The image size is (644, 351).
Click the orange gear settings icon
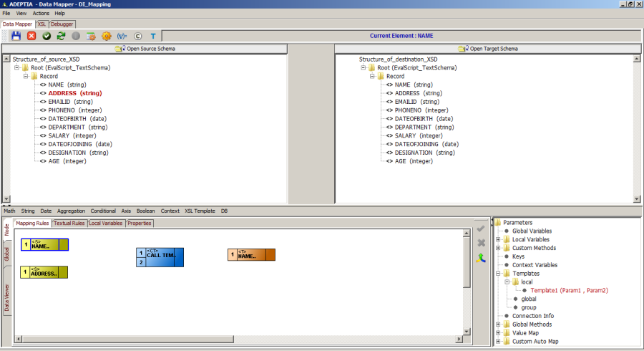point(107,36)
